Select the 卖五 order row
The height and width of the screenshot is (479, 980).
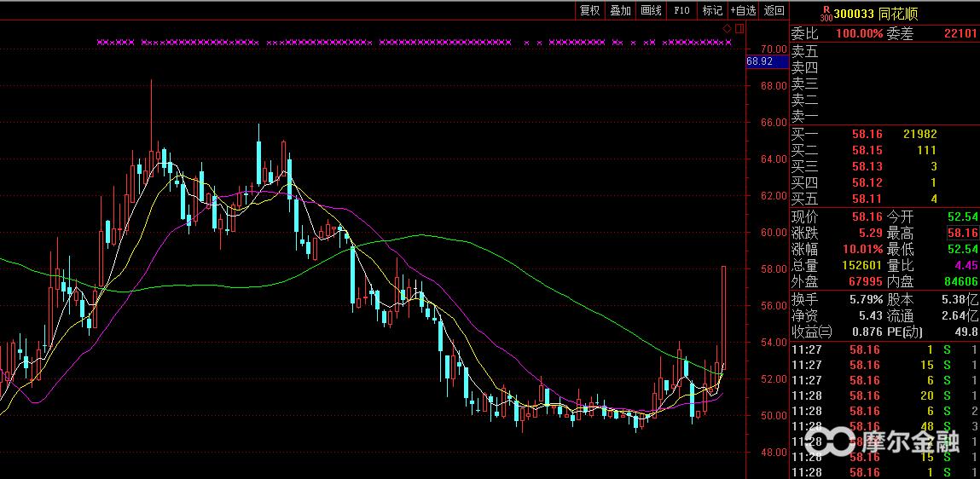(x=885, y=51)
